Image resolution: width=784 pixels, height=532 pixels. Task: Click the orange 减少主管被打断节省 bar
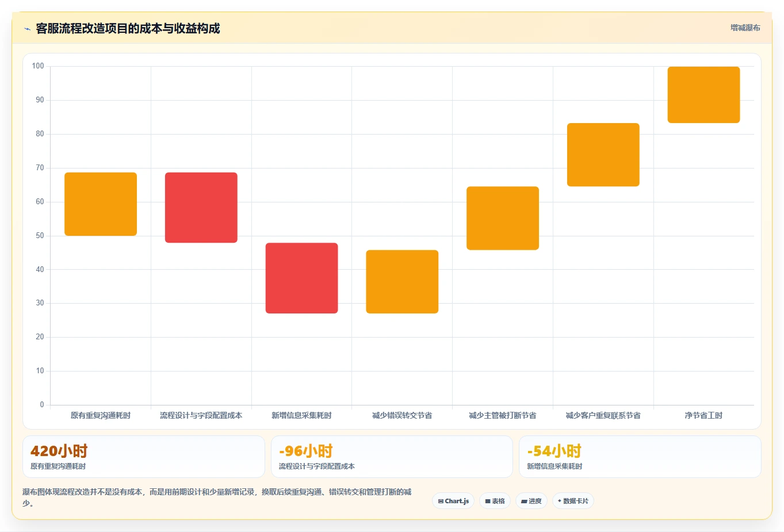pos(503,218)
